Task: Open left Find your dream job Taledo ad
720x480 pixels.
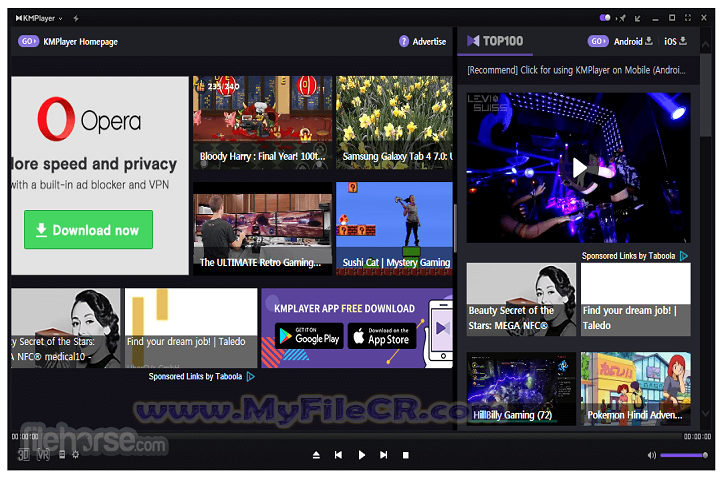Action: coord(191,328)
